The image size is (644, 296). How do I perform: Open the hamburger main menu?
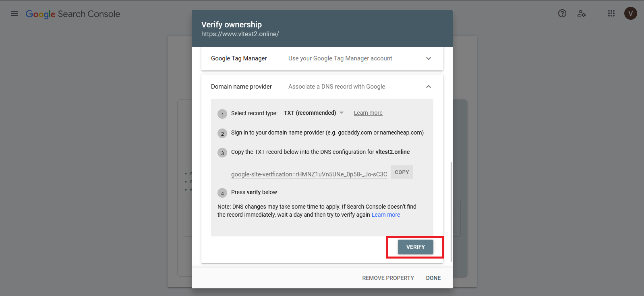pos(14,13)
